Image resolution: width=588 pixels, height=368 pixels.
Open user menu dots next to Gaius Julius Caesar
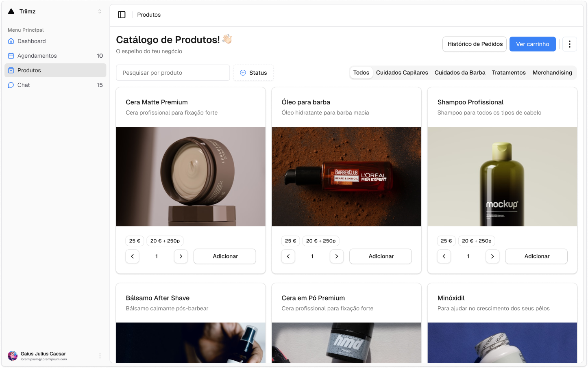point(100,356)
